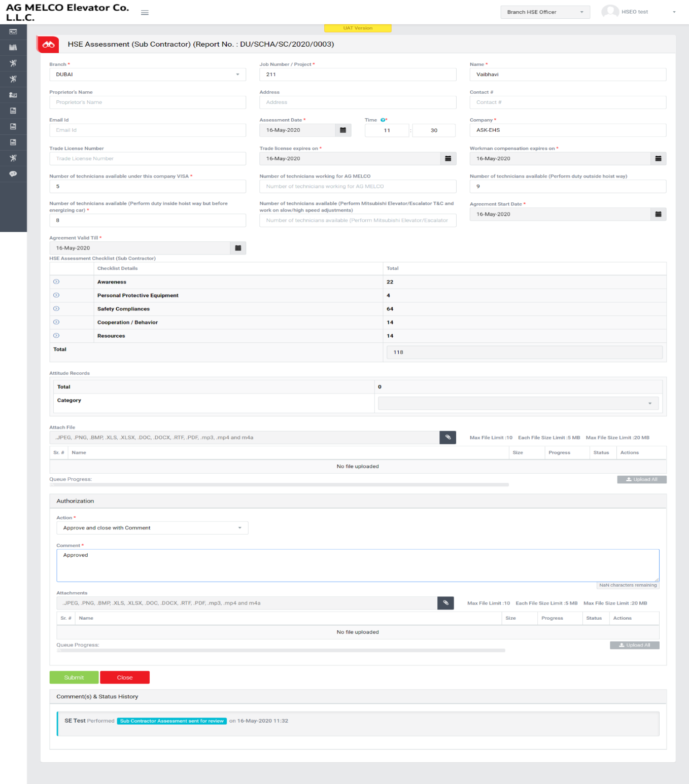Click the red binoculars report icon
Viewport: 689px width, 784px height.
click(48, 45)
